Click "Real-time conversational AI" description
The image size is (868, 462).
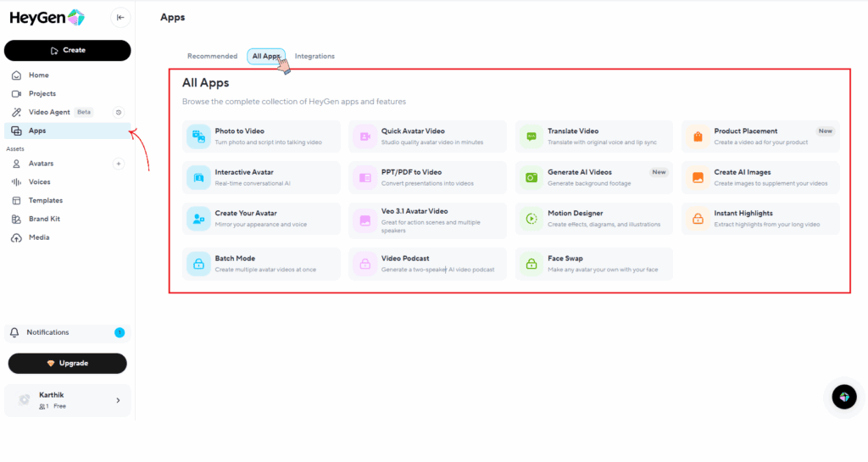(253, 184)
